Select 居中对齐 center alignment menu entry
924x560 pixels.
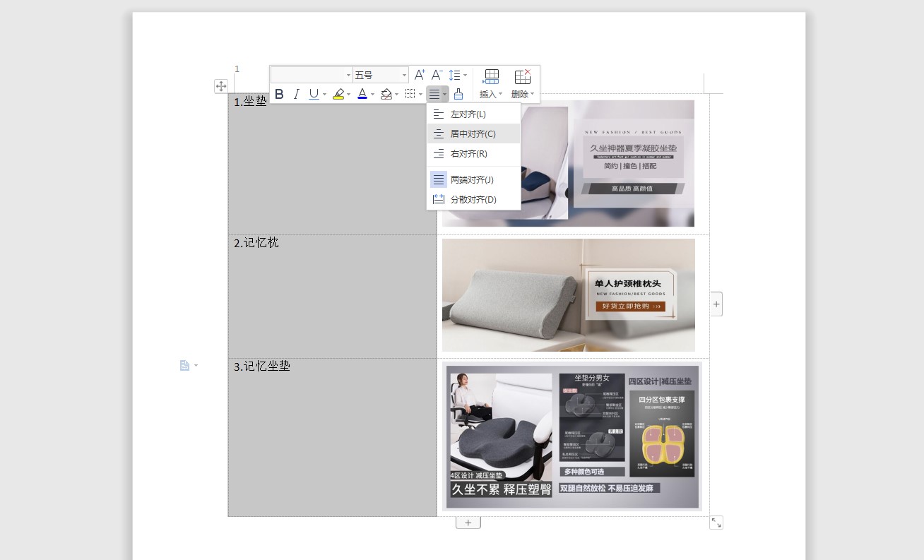(x=473, y=133)
